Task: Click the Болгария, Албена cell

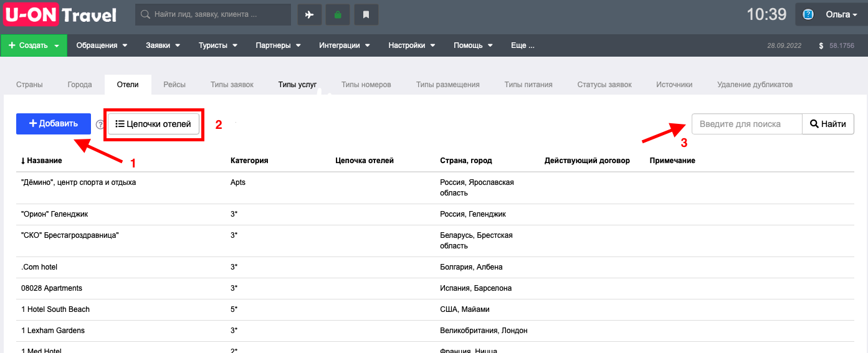Action: pos(471,267)
